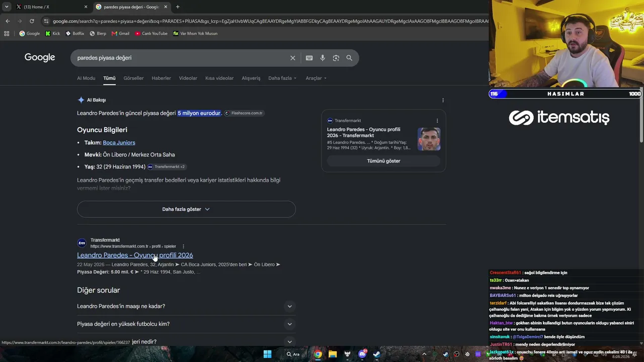Open File Explorer from the taskbar

click(333, 354)
